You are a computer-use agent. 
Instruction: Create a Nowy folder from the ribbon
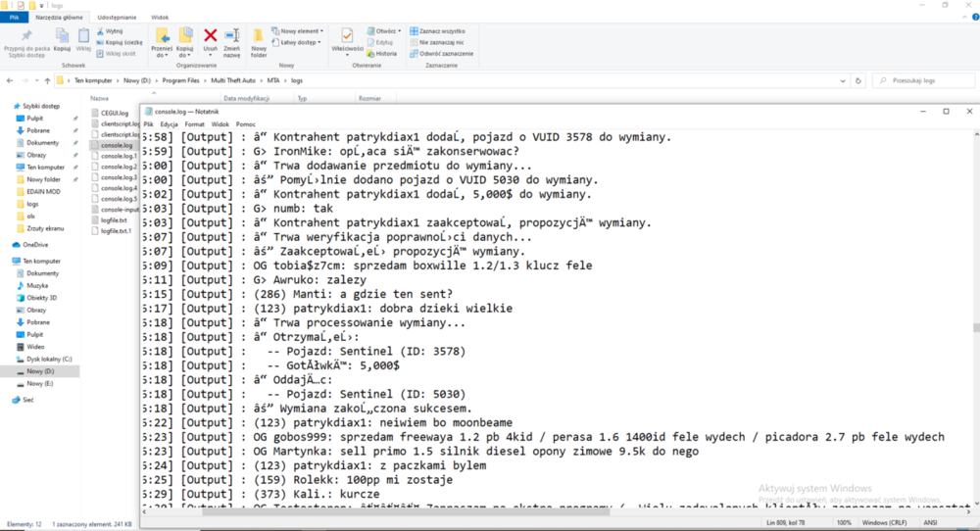(258, 42)
